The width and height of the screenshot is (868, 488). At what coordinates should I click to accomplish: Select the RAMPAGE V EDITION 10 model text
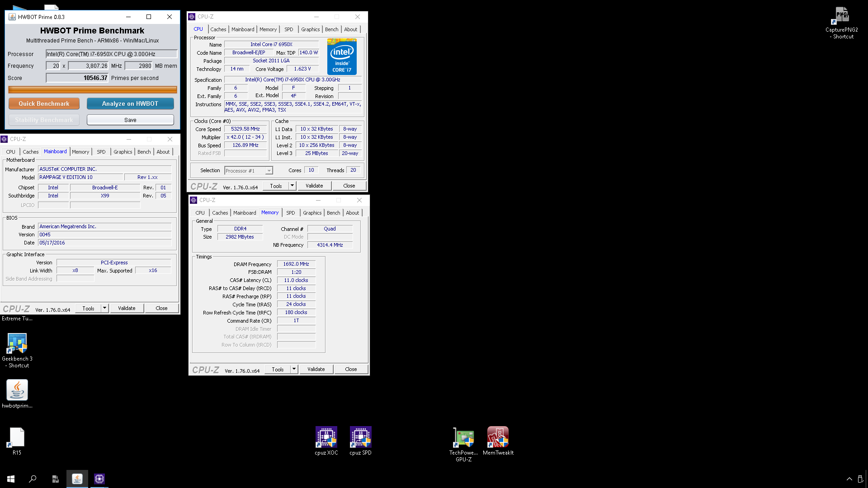click(x=80, y=177)
